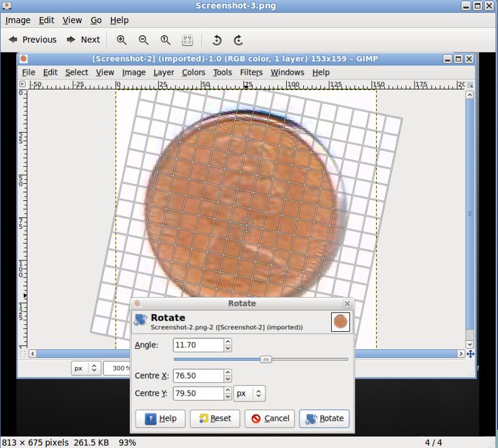Fit image to window icon in viewer toolbar
The width and height of the screenshot is (498, 448).
coord(188,40)
